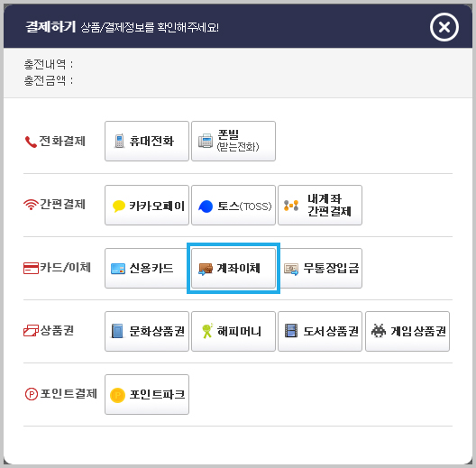Screen dimensions: 476x468
Task: Click the 간편결제 wifi category label
Action: click(55, 205)
